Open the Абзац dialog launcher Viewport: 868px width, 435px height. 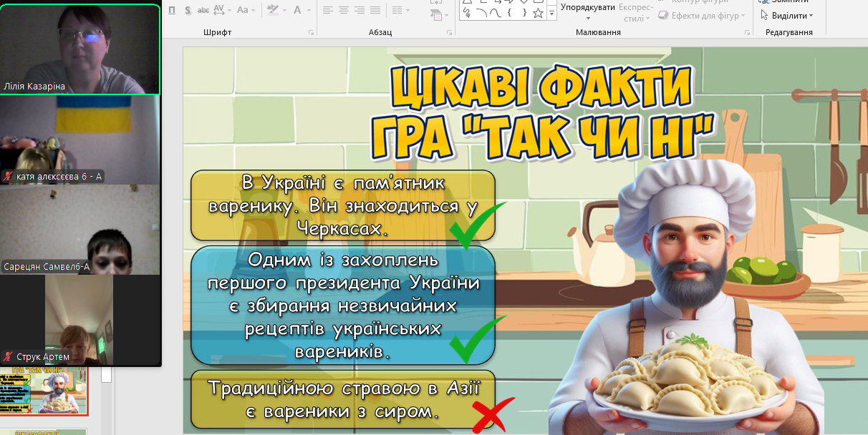tap(450, 33)
